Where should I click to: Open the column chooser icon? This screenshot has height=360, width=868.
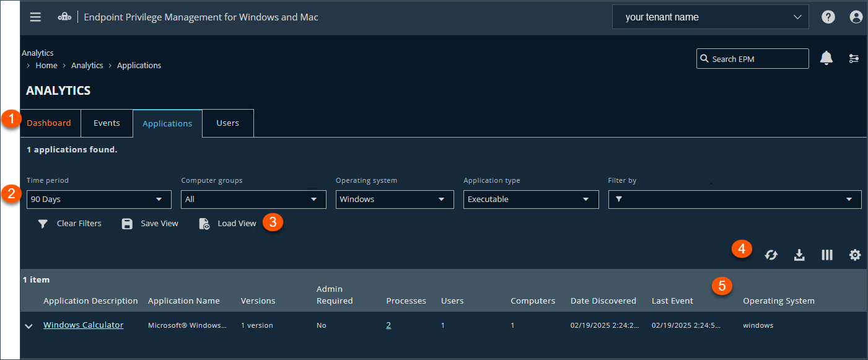tap(827, 255)
